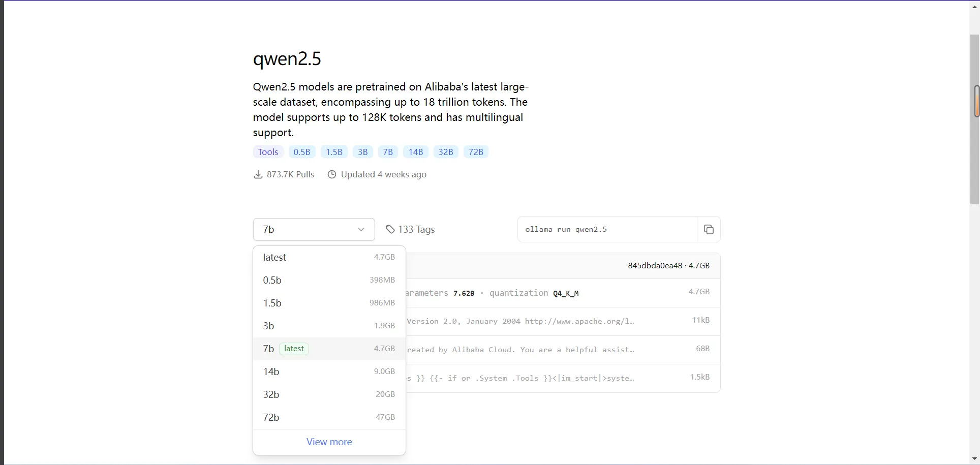Click the Tools tag badge
980x465 pixels.
coord(268,152)
